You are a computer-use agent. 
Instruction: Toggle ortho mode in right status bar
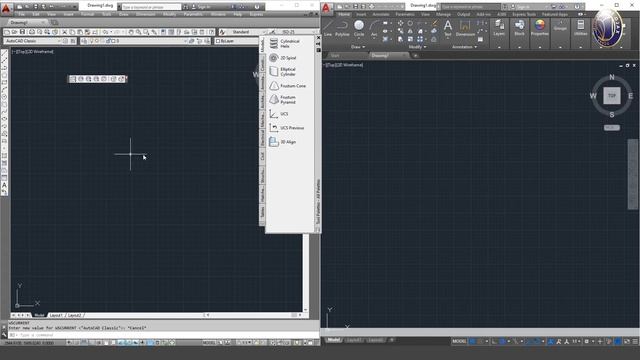pyautogui.click(x=494, y=341)
